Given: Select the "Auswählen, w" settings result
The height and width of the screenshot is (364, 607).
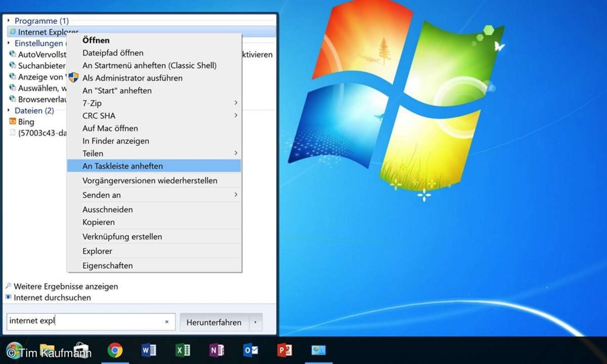Looking at the screenshot, I should [x=38, y=88].
